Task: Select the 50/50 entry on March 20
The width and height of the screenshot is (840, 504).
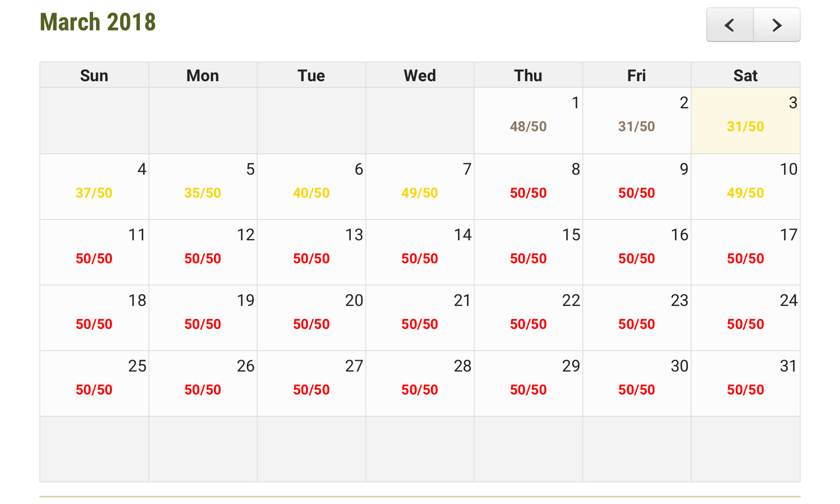Action: [311, 324]
